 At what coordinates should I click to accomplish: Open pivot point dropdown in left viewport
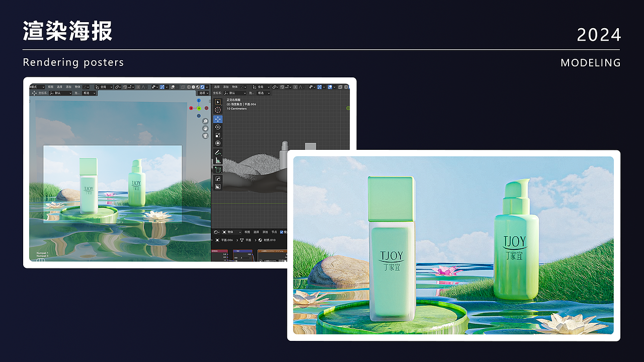coord(117,87)
